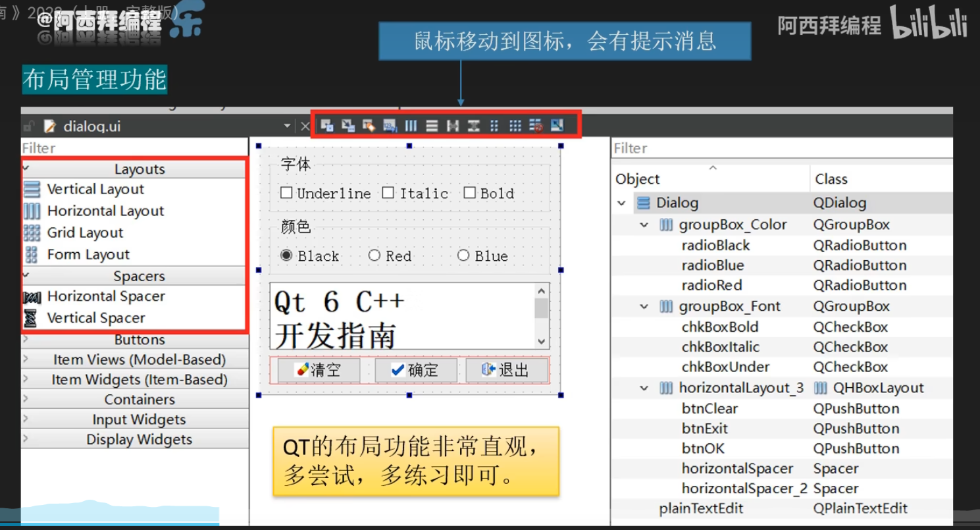980x530 pixels.
Task: Activate the Edit Buddies tool
Action: [369, 125]
